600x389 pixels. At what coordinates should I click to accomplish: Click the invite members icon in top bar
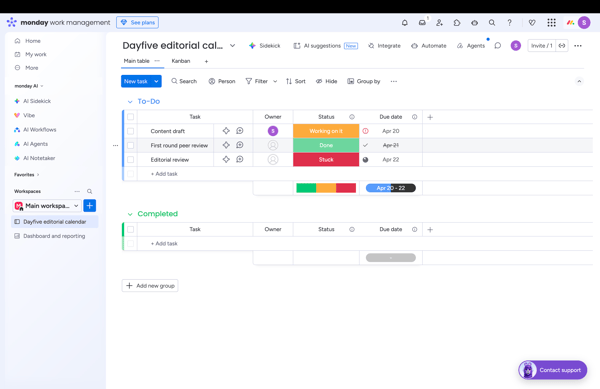(439, 23)
